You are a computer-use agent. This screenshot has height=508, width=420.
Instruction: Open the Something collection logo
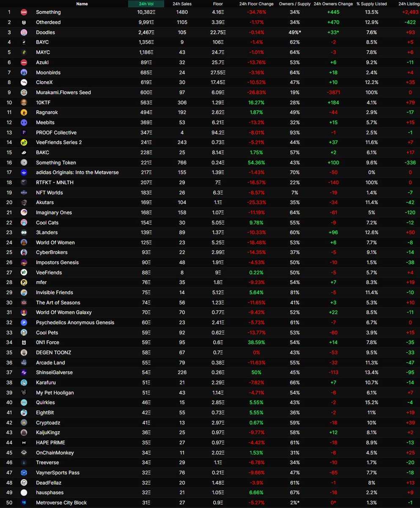tap(24, 12)
